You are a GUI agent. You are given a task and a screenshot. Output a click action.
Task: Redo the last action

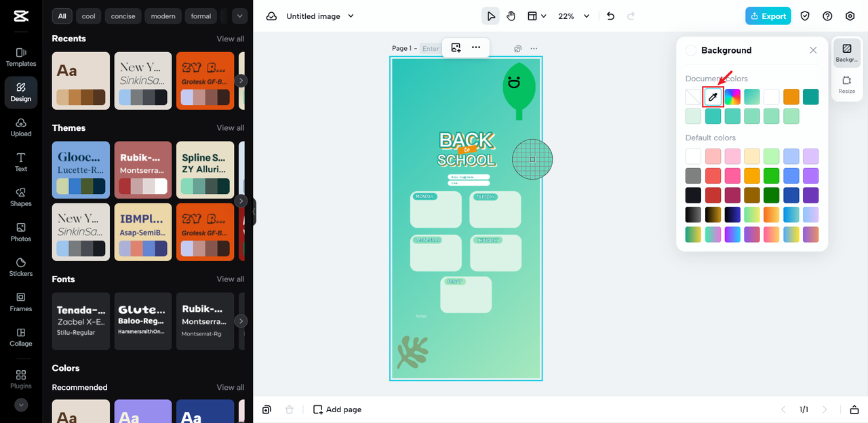[x=631, y=16]
